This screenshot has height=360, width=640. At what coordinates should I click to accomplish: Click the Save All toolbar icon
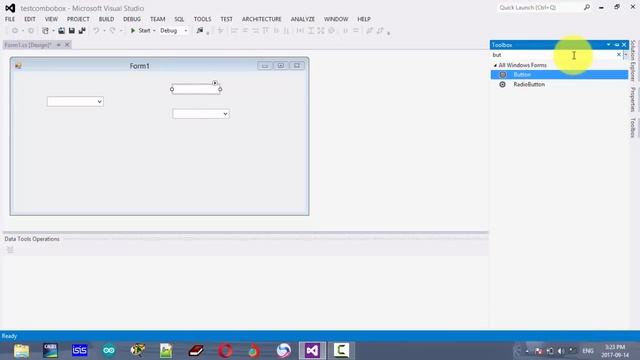point(82,31)
